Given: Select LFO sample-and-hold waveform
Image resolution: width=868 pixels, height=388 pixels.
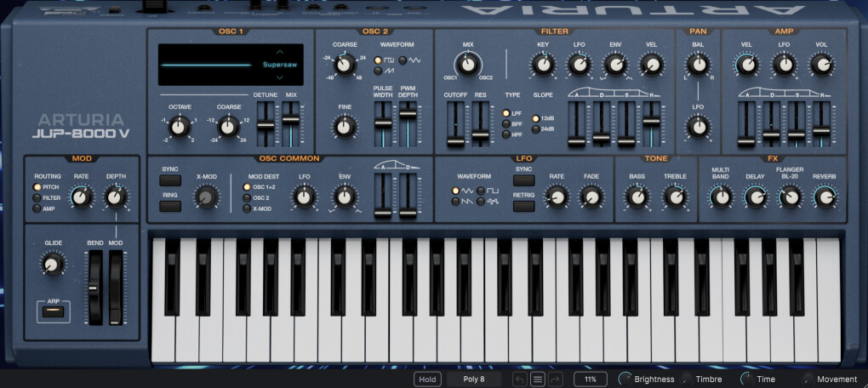Looking at the screenshot, I should (481, 201).
